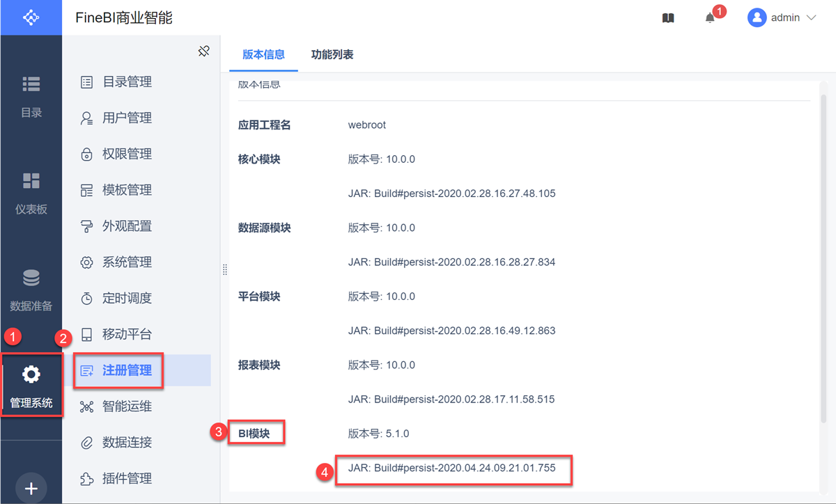Select 注册管理 menu entry
Viewport: 836px width, 504px height.
point(127,370)
